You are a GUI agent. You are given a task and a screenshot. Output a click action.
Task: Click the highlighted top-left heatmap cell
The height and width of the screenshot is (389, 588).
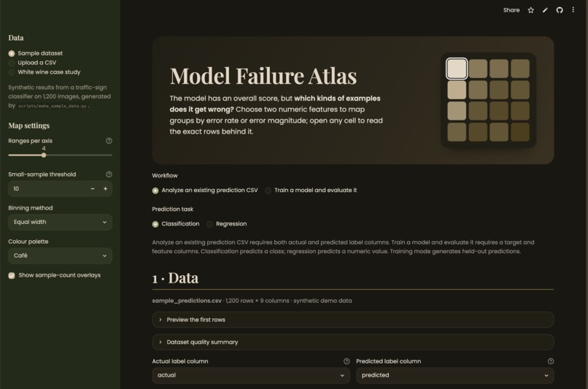coord(457,69)
